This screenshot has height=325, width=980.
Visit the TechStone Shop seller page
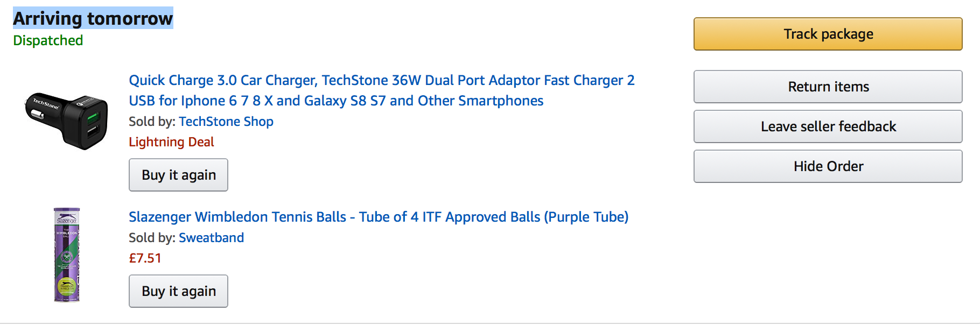tap(226, 122)
